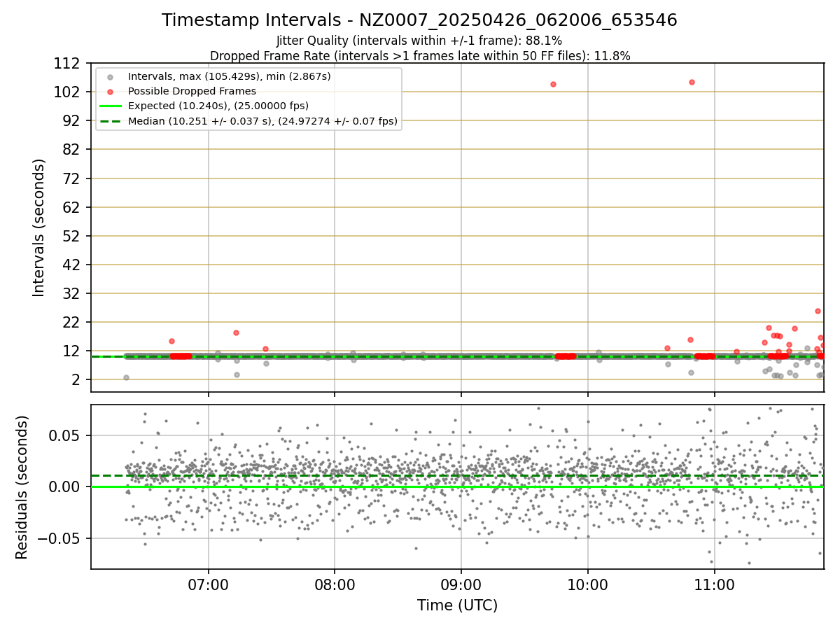Click the legend entry starting "Median (10.251"

pos(262,121)
